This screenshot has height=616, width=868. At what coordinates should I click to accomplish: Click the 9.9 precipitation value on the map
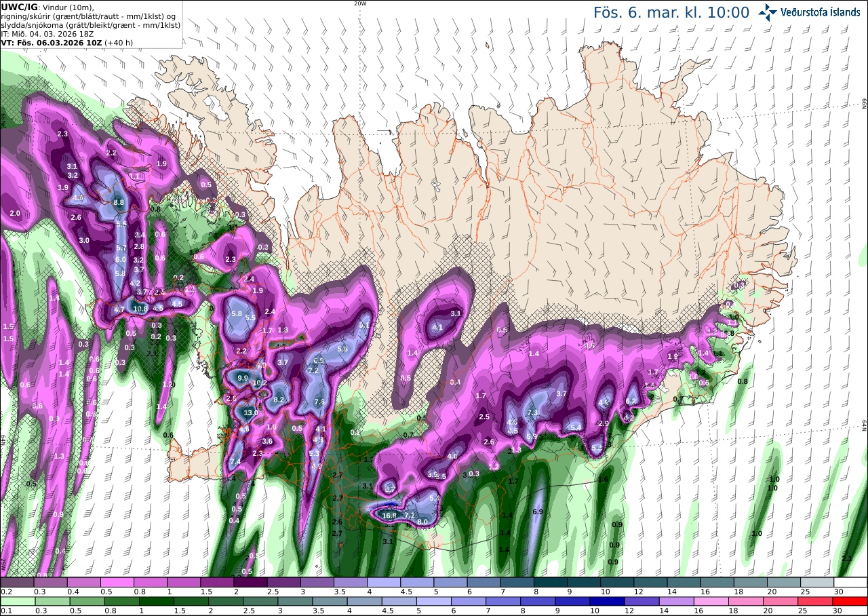[x=243, y=378]
